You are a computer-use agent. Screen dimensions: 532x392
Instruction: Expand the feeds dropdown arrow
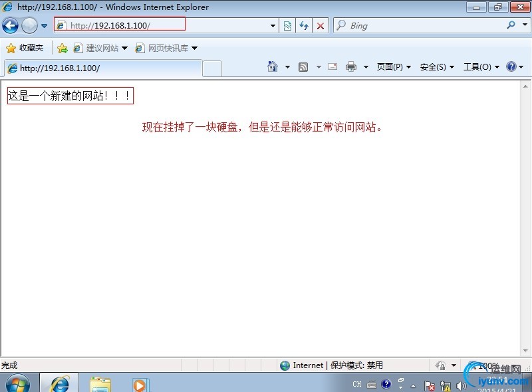click(x=319, y=67)
